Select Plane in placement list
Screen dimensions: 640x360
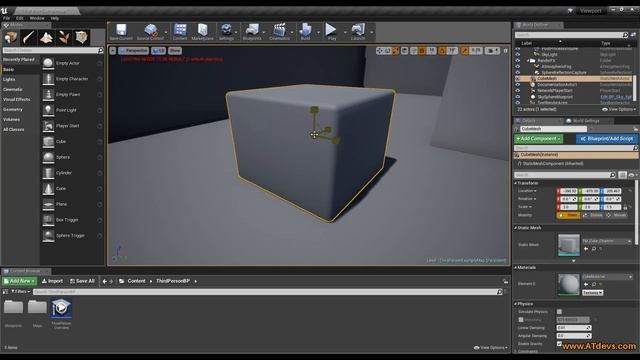coord(72,204)
